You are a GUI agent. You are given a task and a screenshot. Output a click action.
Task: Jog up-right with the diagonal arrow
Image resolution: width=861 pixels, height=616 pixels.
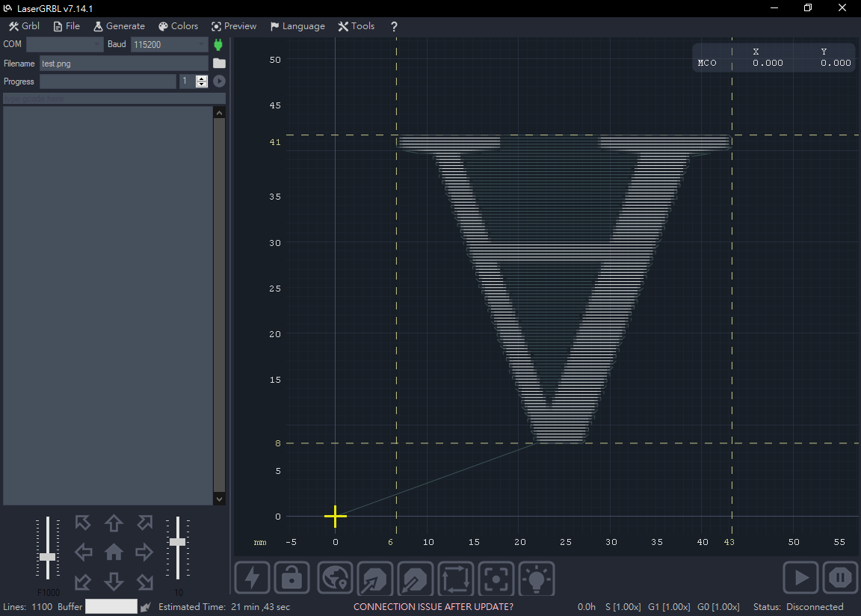[x=144, y=523]
